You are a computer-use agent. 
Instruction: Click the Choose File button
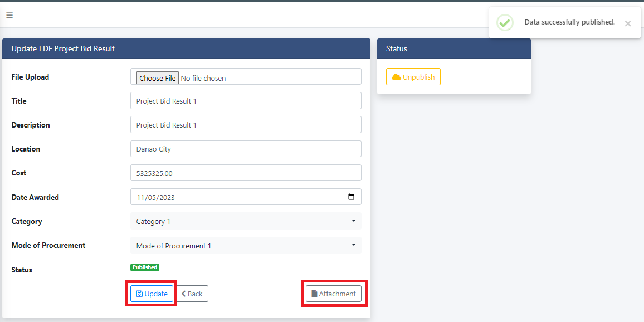pyautogui.click(x=158, y=78)
